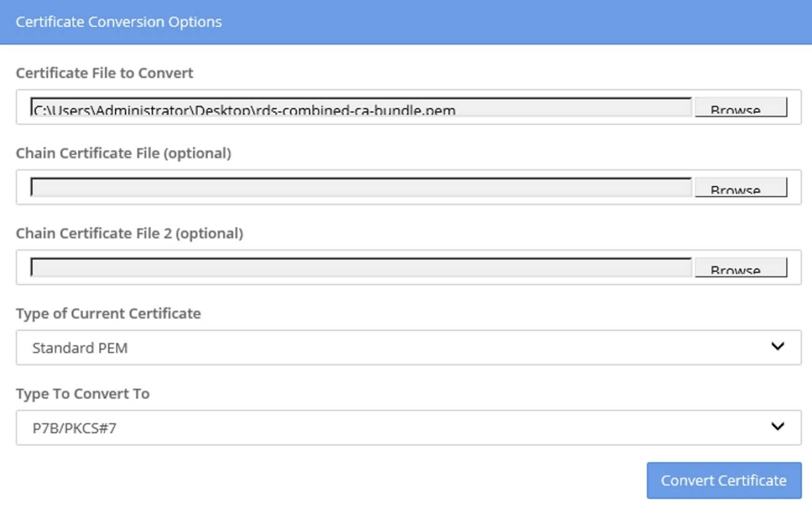
Task: Select the Standard PEM value text
Action: 80,348
